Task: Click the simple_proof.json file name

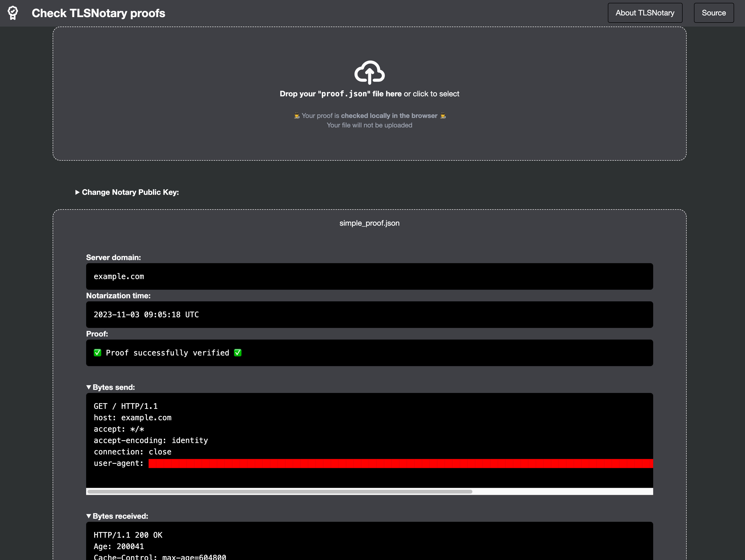Action: click(x=369, y=223)
